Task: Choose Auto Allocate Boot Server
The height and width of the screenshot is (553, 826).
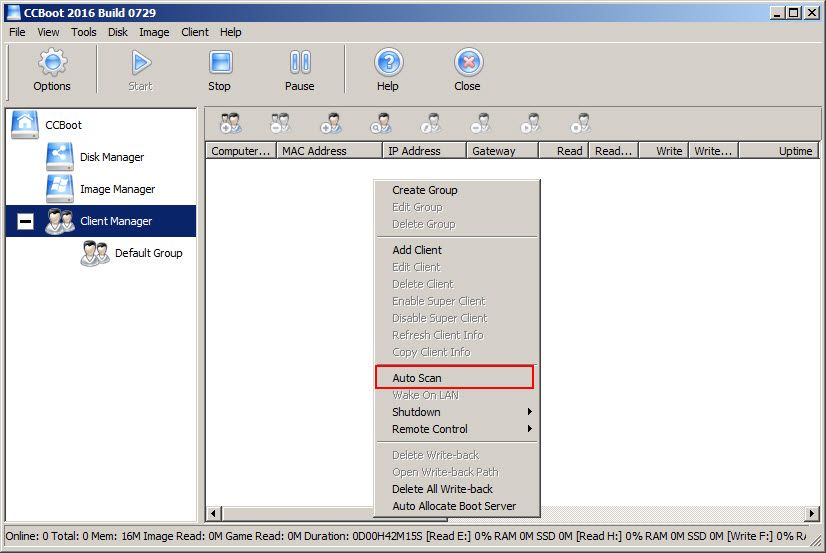Action: click(x=457, y=506)
